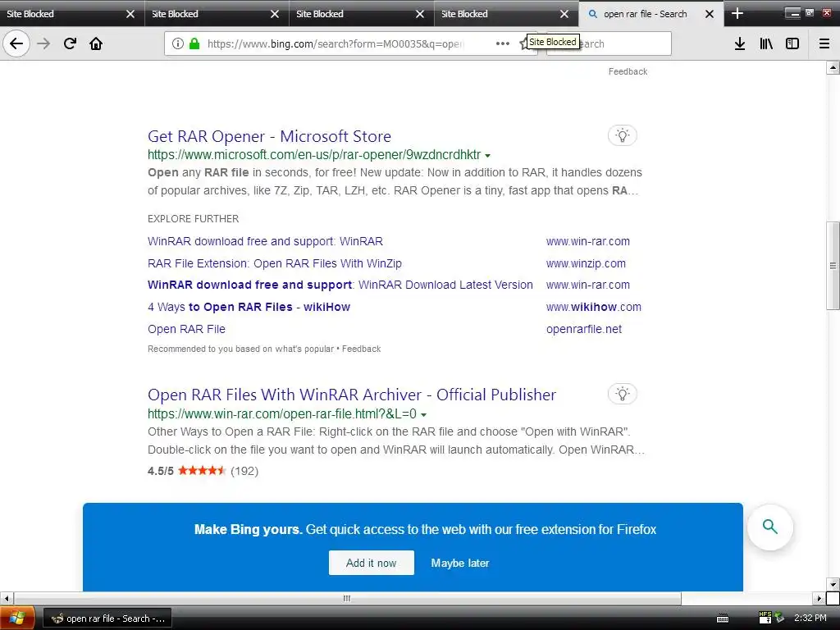
Task: Close the second Site Blocked tab
Action: pos(275,14)
